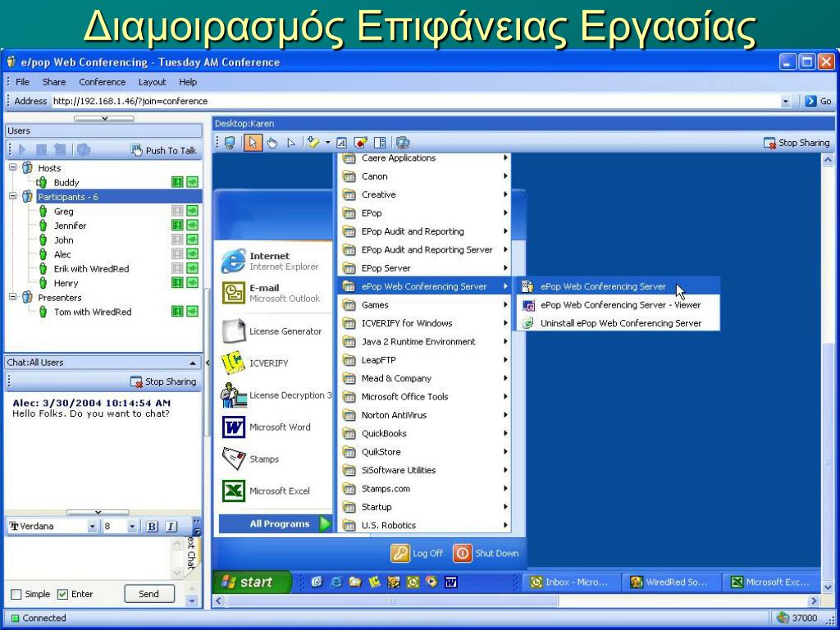Image resolution: width=840 pixels, height=630 pixels.
Task: Stop Sharing in the Desktop toolbar
Action: 797,143
